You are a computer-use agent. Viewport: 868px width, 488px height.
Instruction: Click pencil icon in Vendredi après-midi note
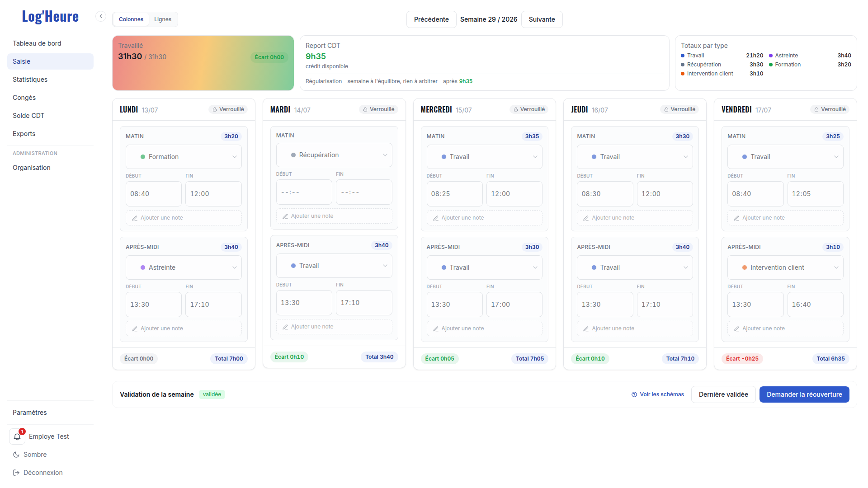point(736,328)
